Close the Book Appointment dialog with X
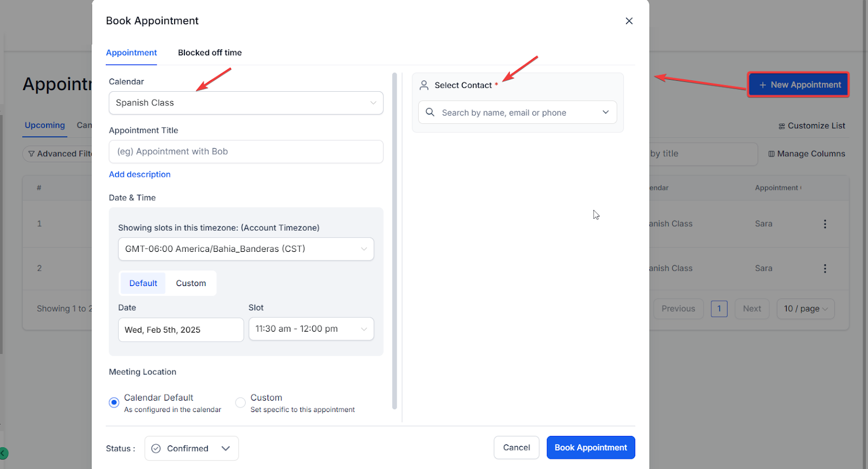Viewport: 868px width, 469px height. (x=629, y=21)
